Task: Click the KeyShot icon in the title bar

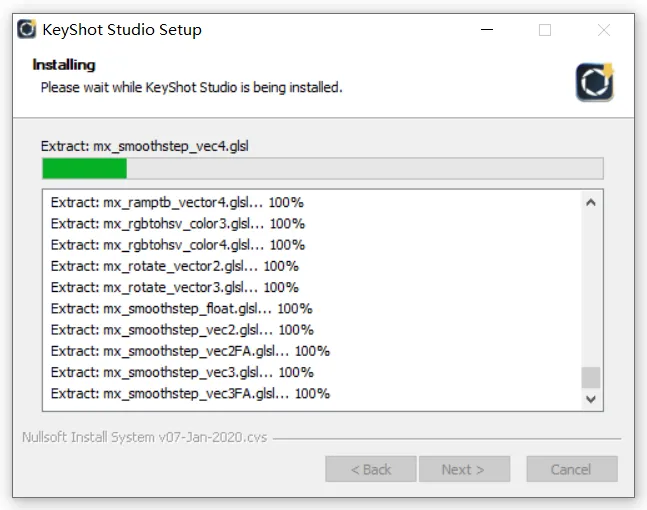Action: tap(27, 29)
